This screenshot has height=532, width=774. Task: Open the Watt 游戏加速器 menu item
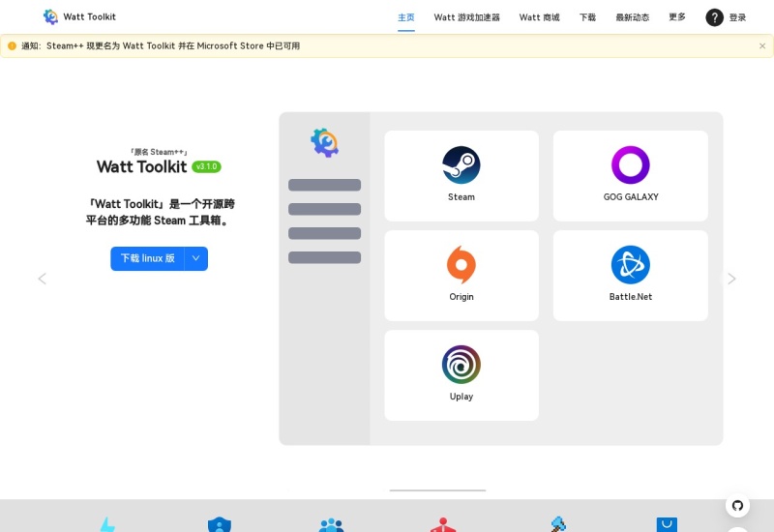click(466, 17)
